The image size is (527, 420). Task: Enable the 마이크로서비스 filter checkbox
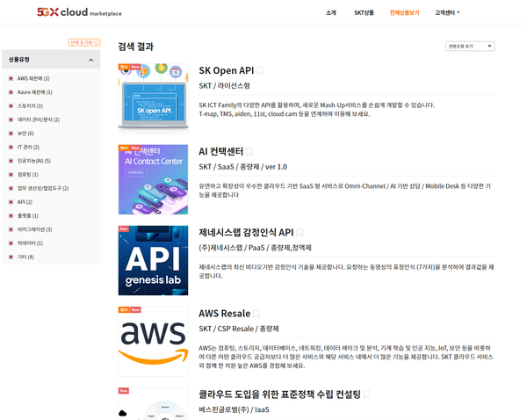pyautogui.click(x=11, y=229)
